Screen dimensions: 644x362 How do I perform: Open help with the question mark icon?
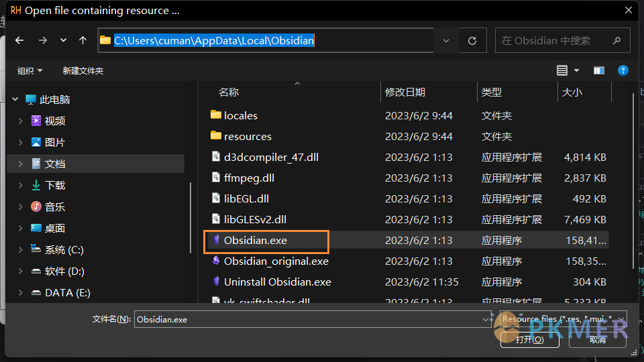623,70
